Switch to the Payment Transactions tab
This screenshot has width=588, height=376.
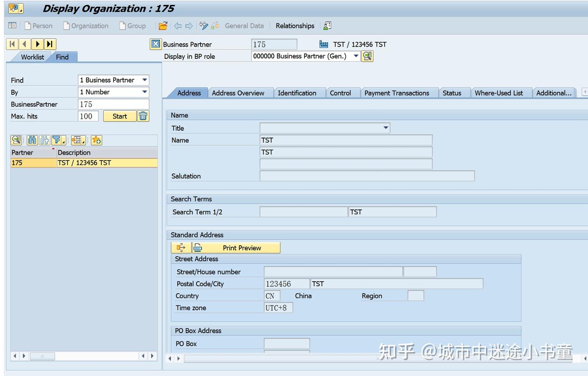pyautogui.click(x=398, y=93)
